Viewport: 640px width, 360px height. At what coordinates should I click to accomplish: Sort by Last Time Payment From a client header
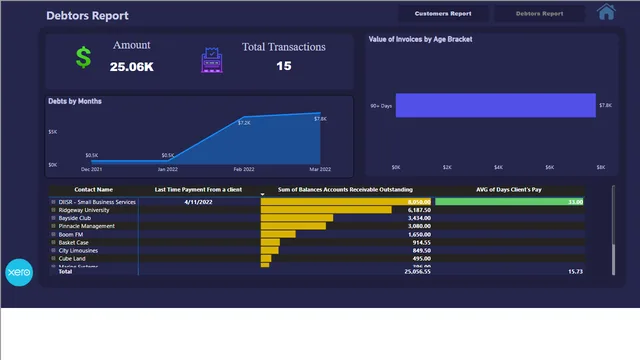[x=198, y=189]
